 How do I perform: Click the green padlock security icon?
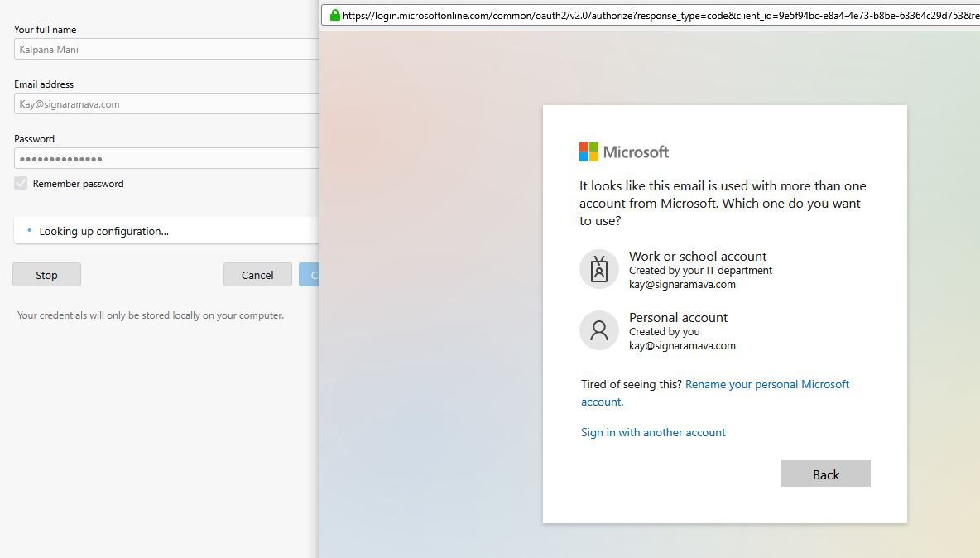pyautogui.click(x=334, y=15)
